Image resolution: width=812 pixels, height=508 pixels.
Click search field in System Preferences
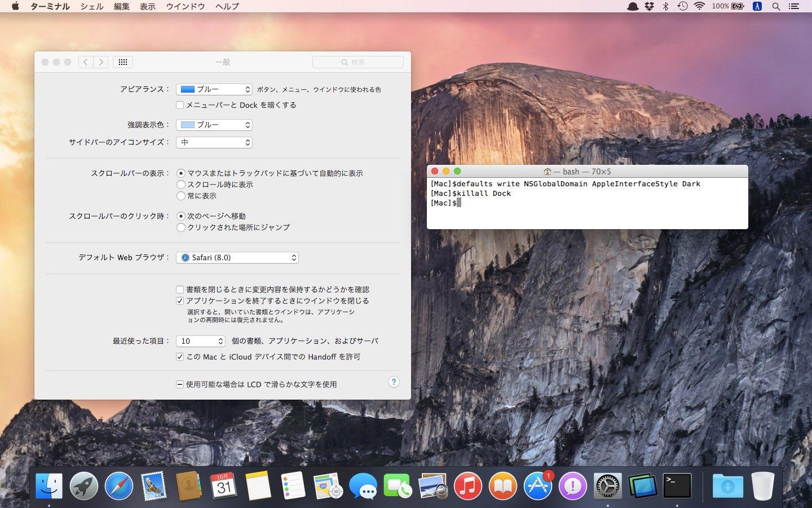coord(358,62)
